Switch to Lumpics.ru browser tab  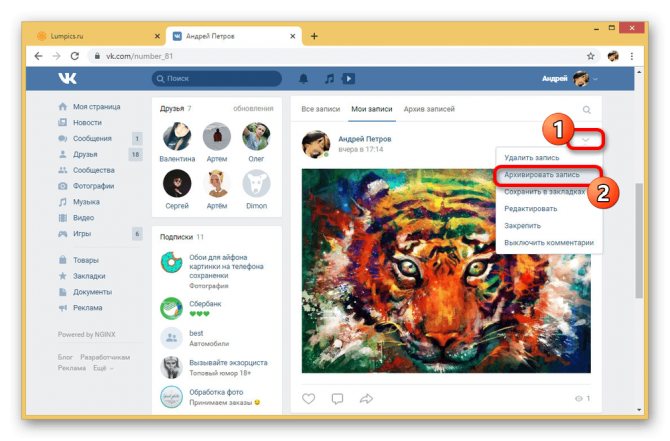pos(96,36)
